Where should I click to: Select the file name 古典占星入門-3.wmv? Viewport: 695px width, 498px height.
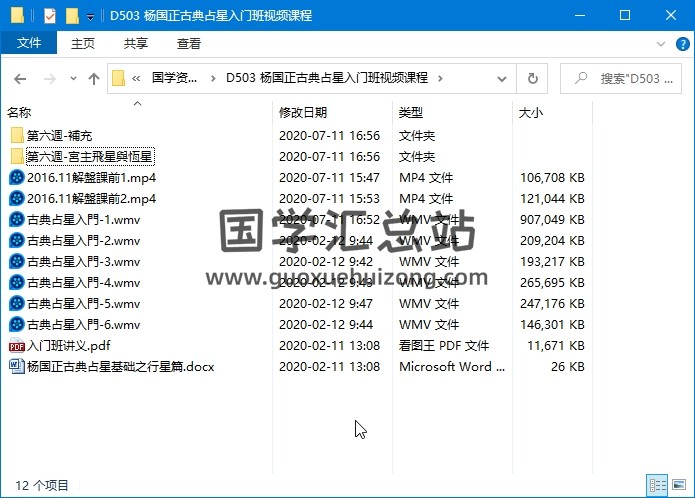(83, 262)
